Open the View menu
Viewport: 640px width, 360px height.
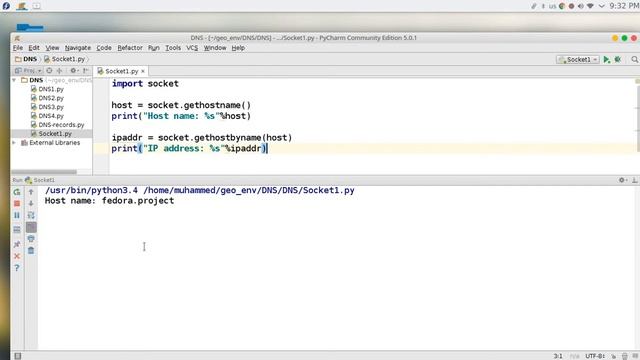(52, 48)
